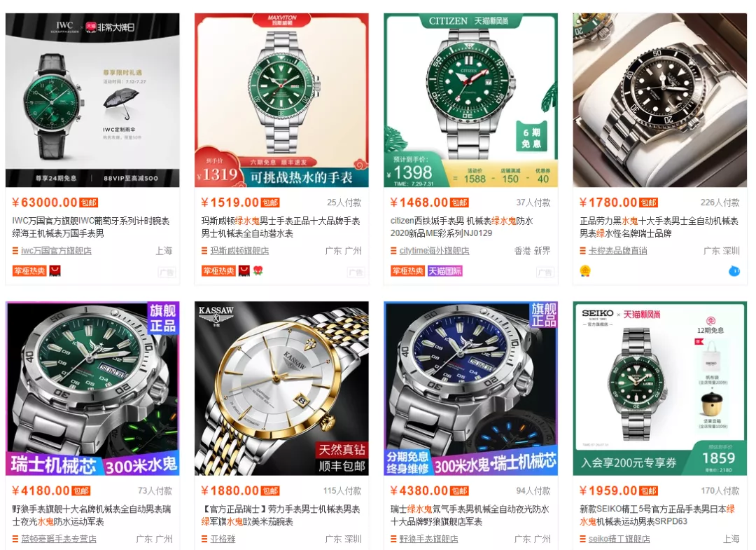Click the red Tmall cat icon under iwc万国官方旗舰店

[x=55, y=270]
